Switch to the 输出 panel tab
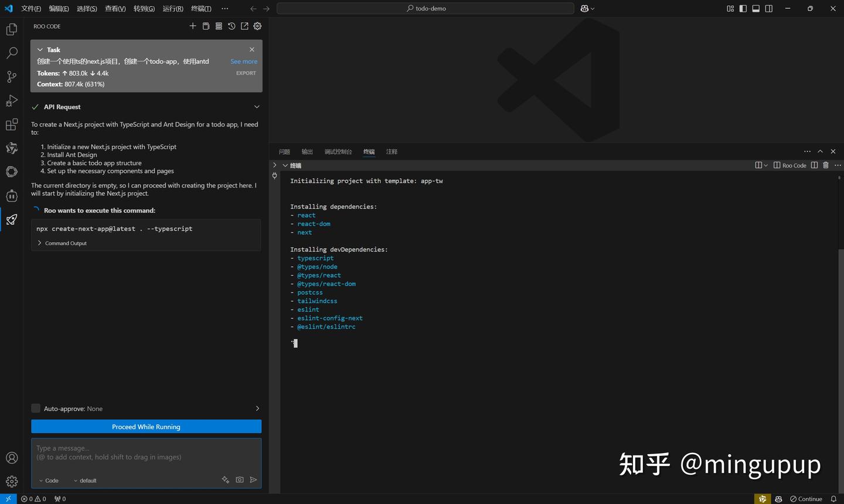844x504 pixels. pos(307,152)
